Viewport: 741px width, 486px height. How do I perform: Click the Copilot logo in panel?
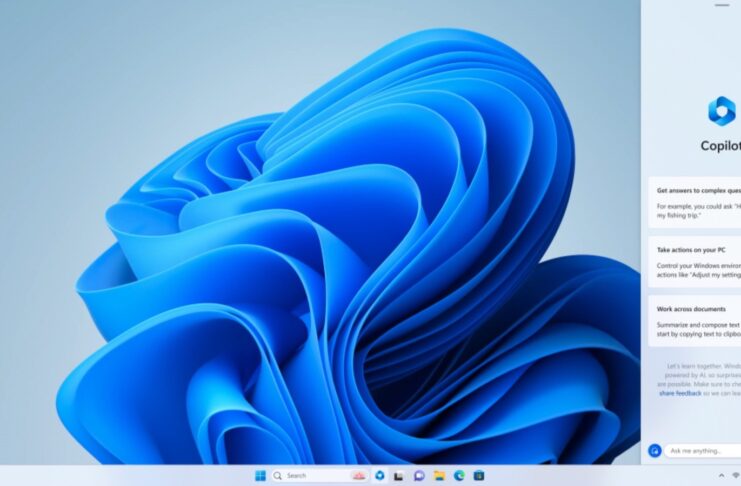pyautogui.click(x=722, y=112)
